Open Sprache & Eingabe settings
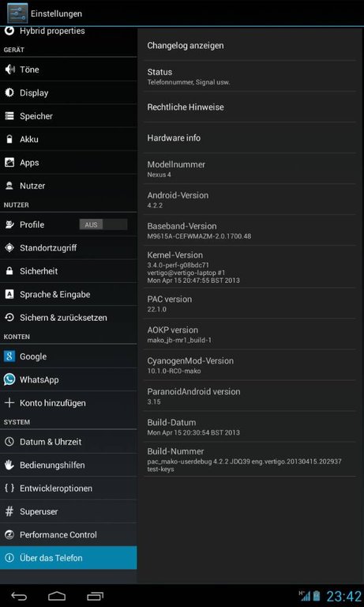Screen dimensions: 364x607 69,295
